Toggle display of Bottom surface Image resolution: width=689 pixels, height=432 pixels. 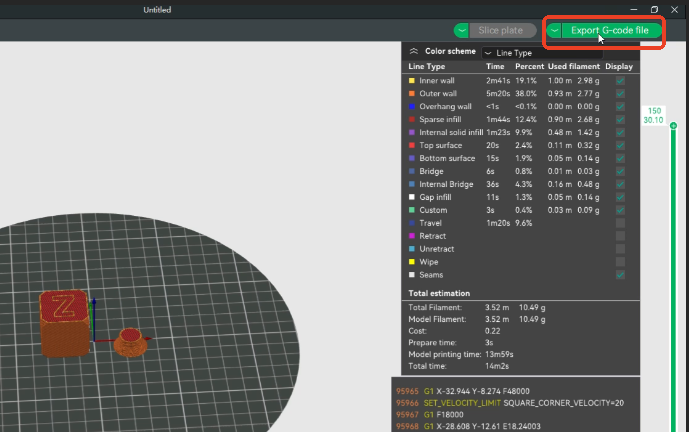pyautogui.click(x=620, y=158)
